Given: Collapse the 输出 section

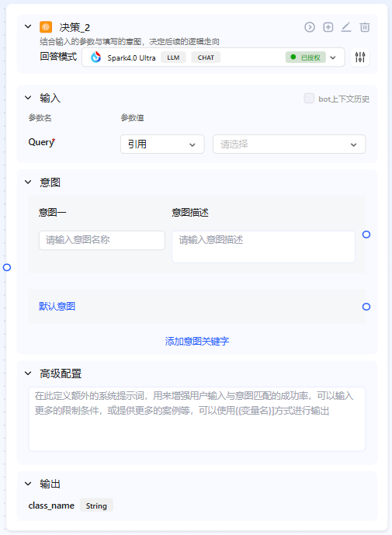Looking at the screenshot, I should pos(28,484).
